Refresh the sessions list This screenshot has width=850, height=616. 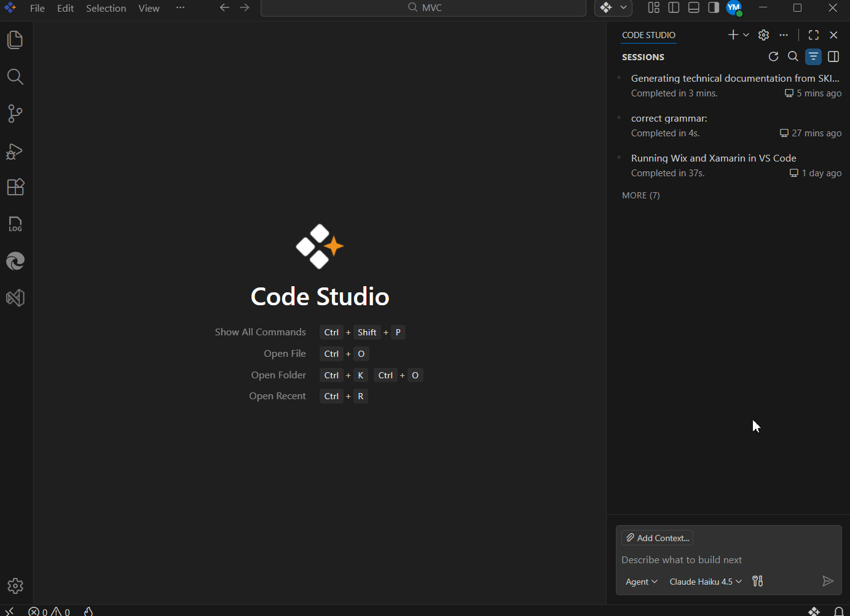tap(773, 57)
